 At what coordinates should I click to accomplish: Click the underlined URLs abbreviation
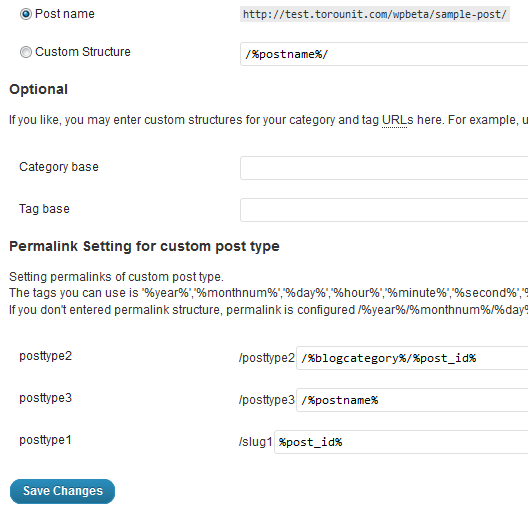395,120
